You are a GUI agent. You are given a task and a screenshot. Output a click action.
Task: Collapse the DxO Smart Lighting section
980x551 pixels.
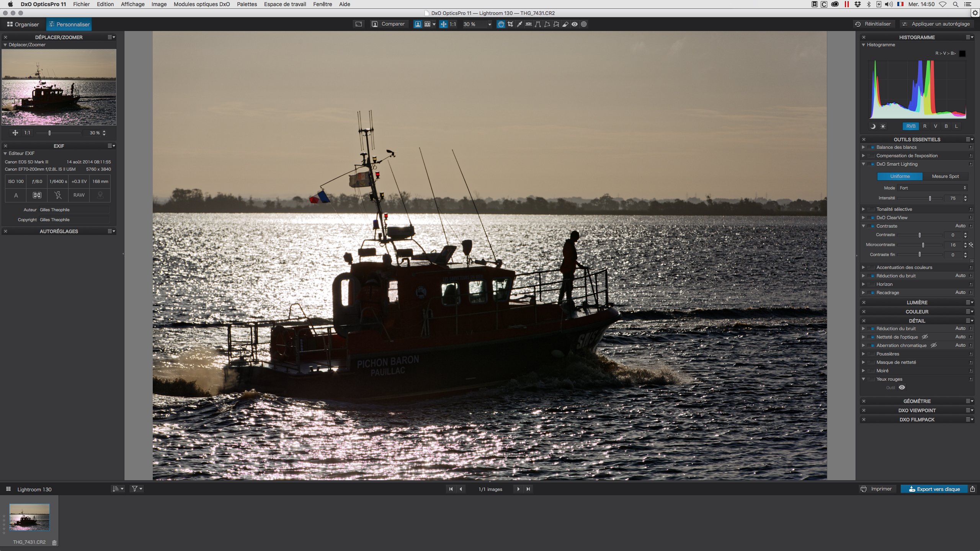coord(864,164)
